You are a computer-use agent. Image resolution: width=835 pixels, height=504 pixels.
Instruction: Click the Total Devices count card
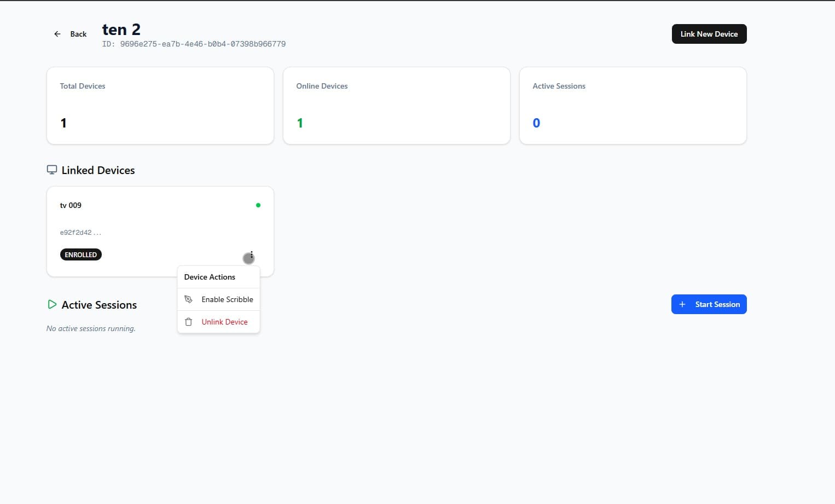pyautogui.click(x=160, y=105)
